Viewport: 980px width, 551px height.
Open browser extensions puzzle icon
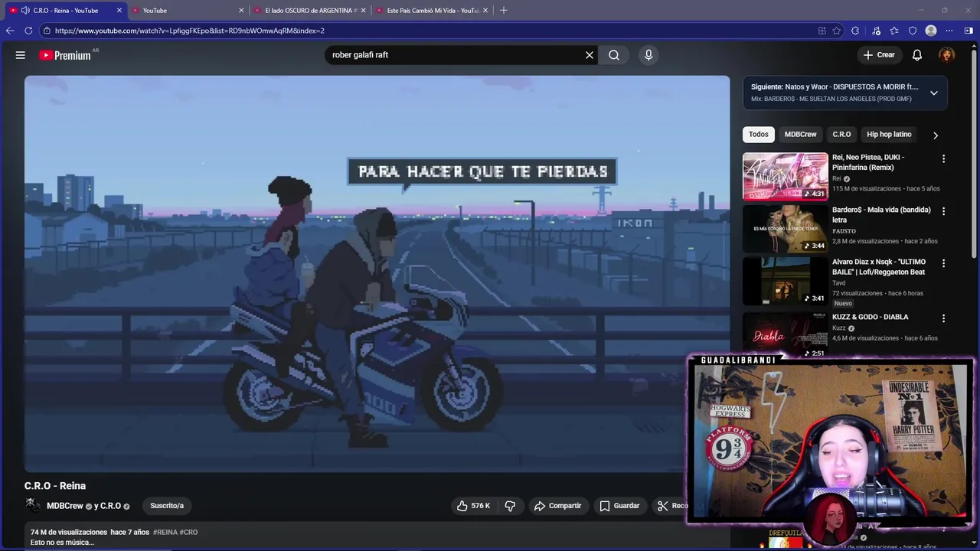[855, 31]
